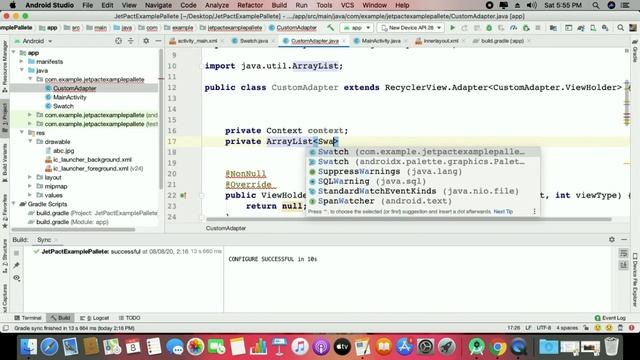640x360 pixels.
Task: Switch to MainActivity.java editor tab
Action: (x=381, y=41)
